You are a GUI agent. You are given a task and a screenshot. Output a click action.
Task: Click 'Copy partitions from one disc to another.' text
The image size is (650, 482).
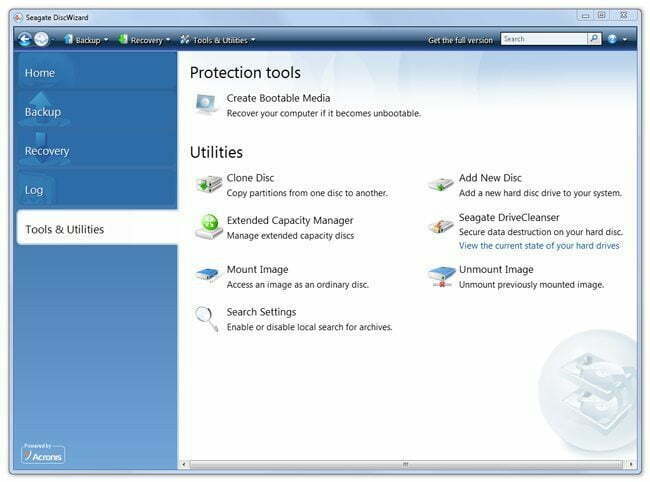[307, 193]
